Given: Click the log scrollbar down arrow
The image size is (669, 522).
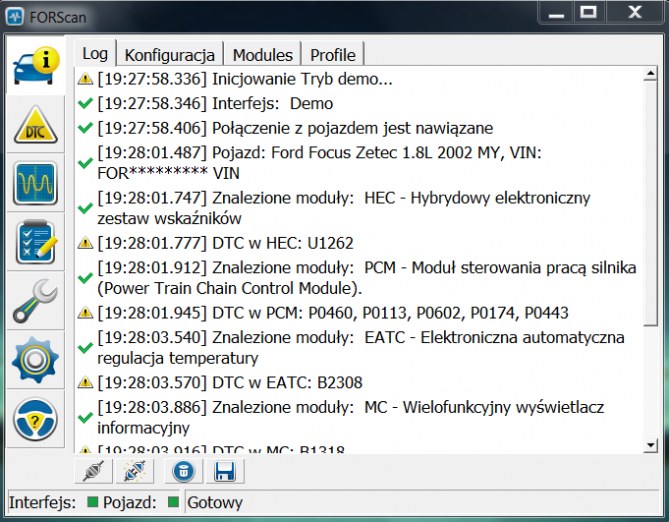Looking at the screenshot, I should [650, 446].
